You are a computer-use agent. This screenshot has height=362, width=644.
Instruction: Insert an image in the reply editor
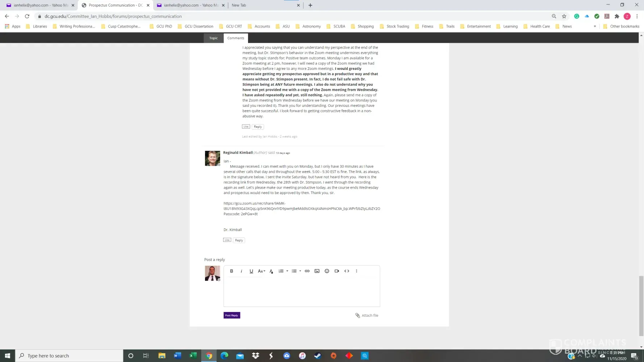[317, 271]
